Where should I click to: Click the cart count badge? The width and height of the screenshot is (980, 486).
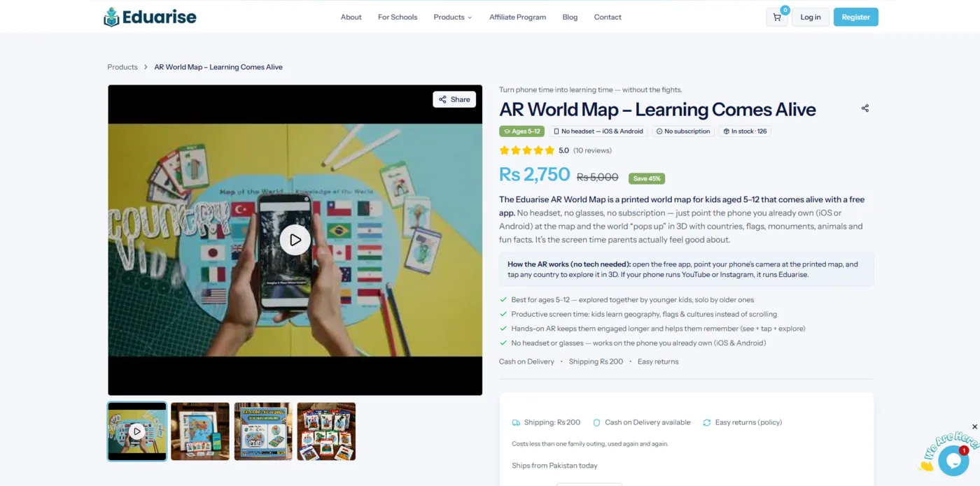(x=785, y=10)
